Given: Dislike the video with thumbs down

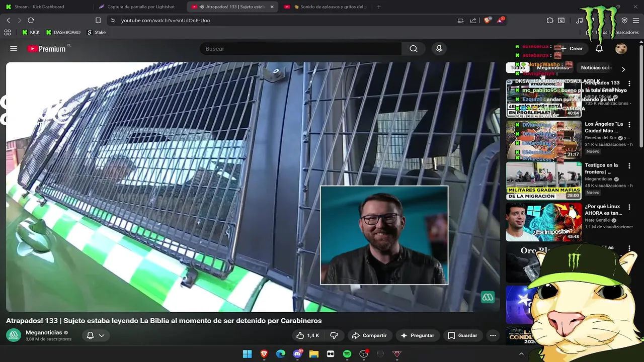Looking at the screenshot, I should pyautogui.click(x=334, y=335).
